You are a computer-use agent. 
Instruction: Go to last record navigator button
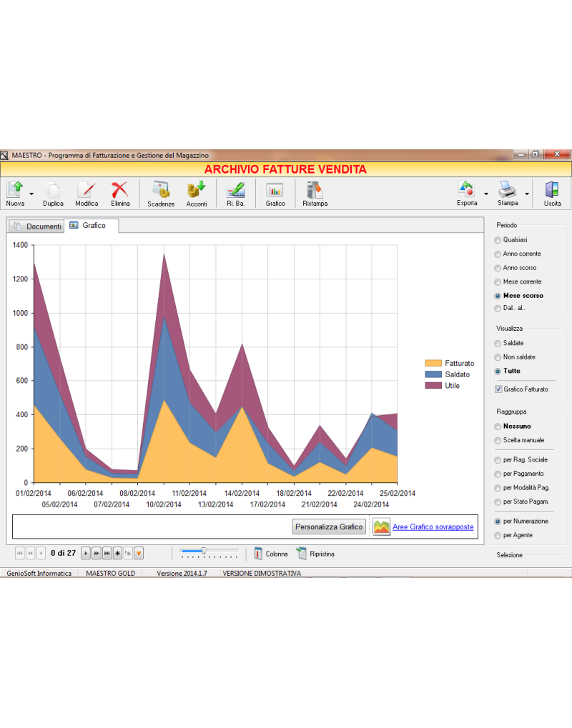pos(107,553)
